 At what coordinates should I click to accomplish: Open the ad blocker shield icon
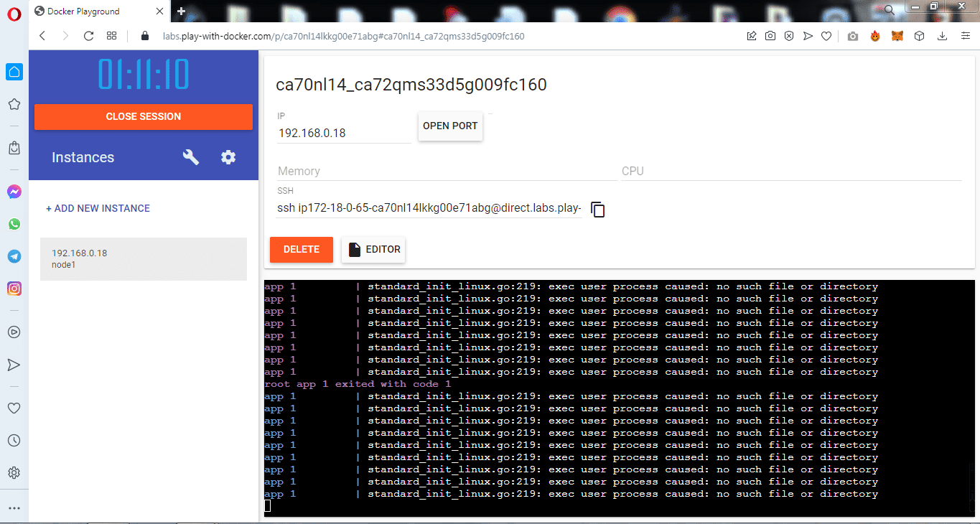pyautogui.click(x=789, y=36)
